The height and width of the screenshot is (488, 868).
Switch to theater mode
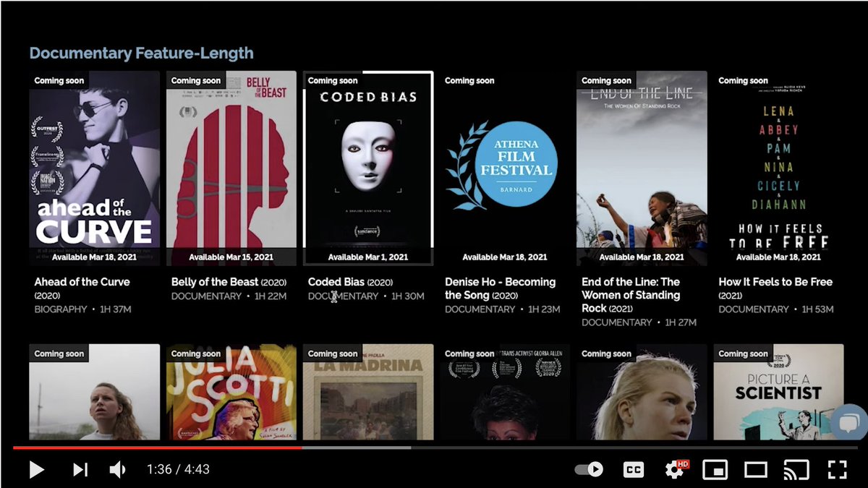point(755,470)
